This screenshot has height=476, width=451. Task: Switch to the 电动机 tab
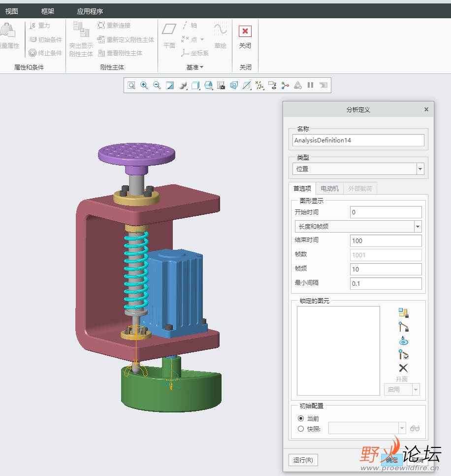pyautogui.click(x=329, y=188)
